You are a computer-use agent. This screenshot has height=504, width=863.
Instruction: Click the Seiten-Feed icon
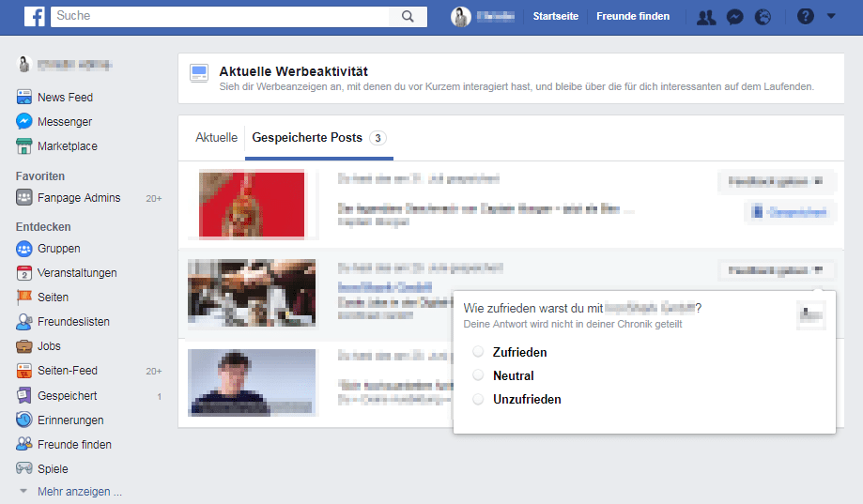23,371
